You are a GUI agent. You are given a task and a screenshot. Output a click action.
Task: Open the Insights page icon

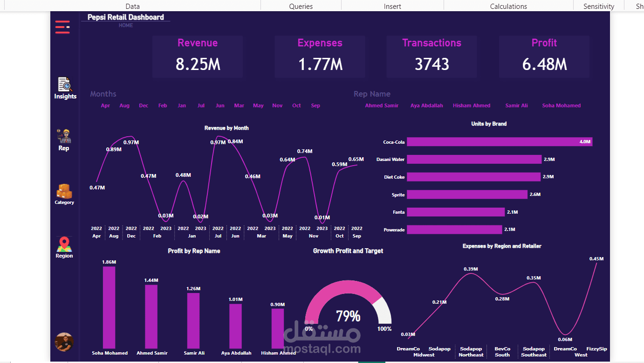pos(65,84)
